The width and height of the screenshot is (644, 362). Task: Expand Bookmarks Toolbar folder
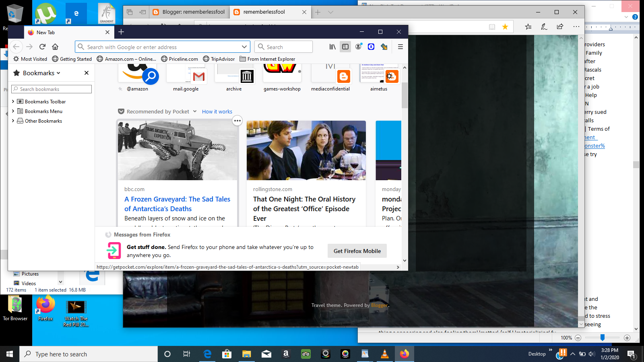tap(13, 101)
